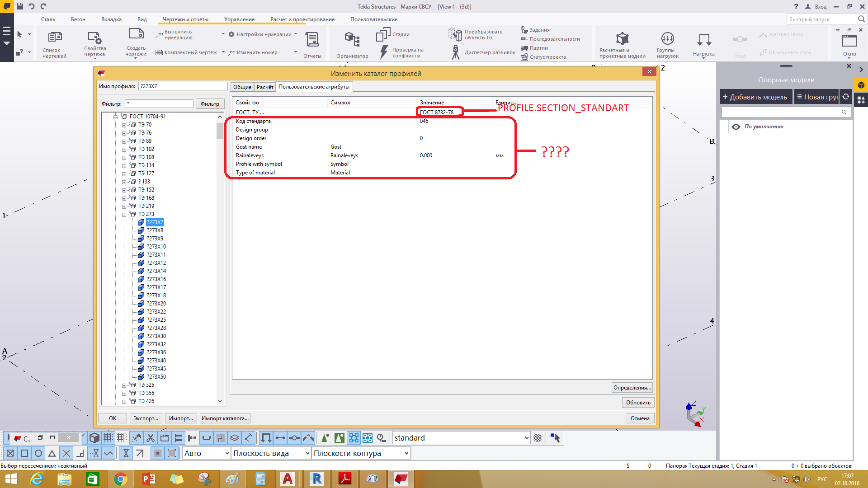Toggle snap to center points circle

pyautogui.click(x=38, y=453)
